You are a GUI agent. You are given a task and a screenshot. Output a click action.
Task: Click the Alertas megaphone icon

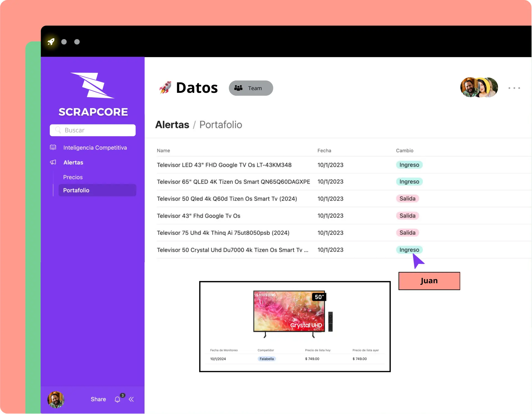click(53, 162)
